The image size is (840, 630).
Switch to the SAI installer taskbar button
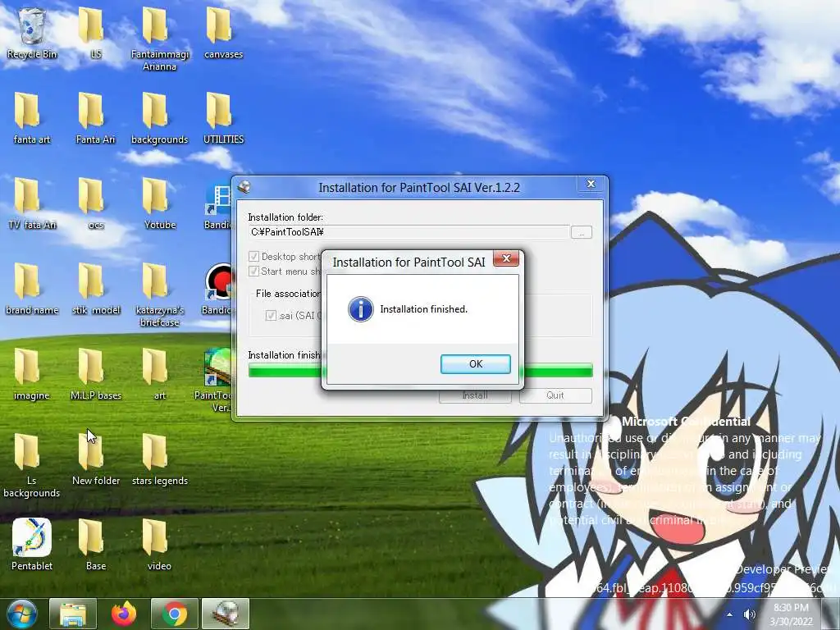click(226, 614)
